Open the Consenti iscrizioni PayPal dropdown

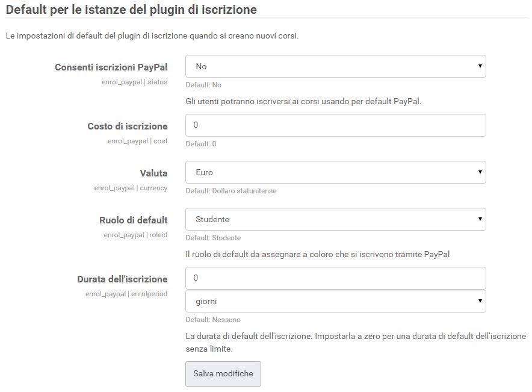click(336, 66)
